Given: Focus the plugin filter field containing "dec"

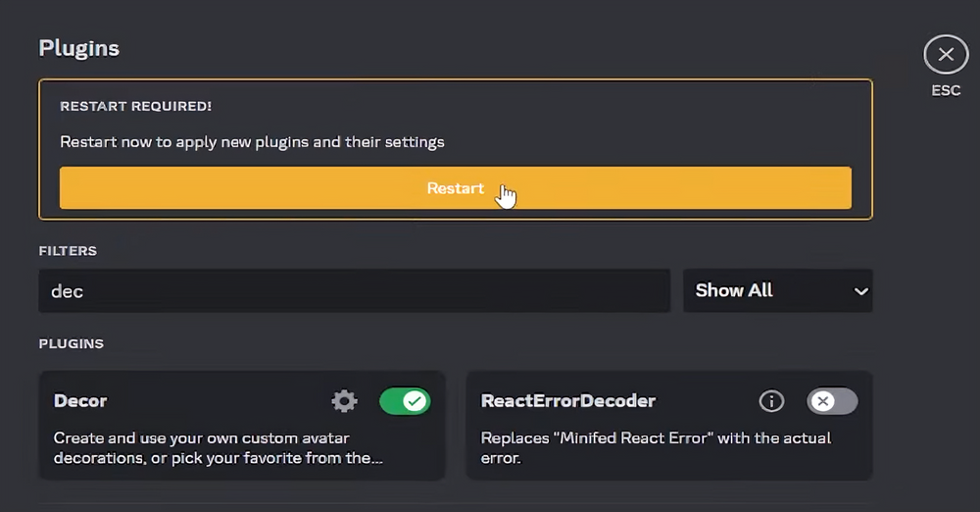Looking at the screenshot, I should point(354,291).
